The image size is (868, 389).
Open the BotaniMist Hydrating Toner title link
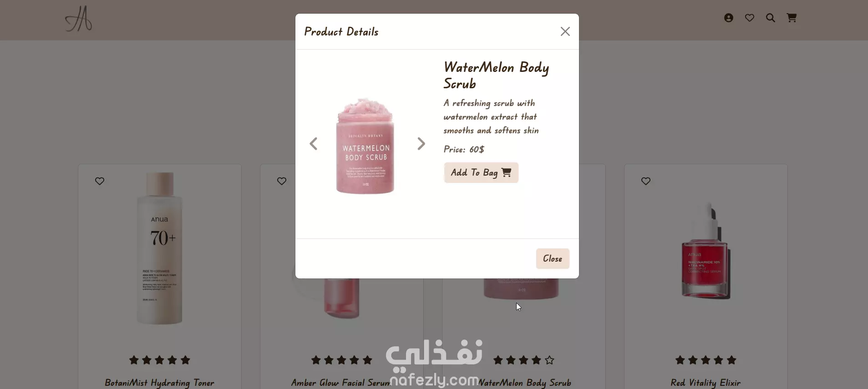click(x=159, y=383)
